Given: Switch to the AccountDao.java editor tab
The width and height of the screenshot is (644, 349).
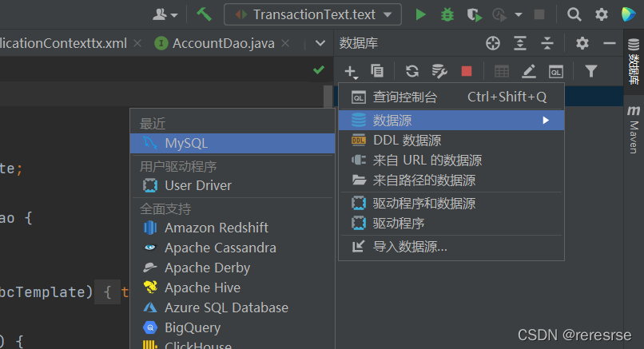Looking at the screenshot, I should [x=223, y=43].
